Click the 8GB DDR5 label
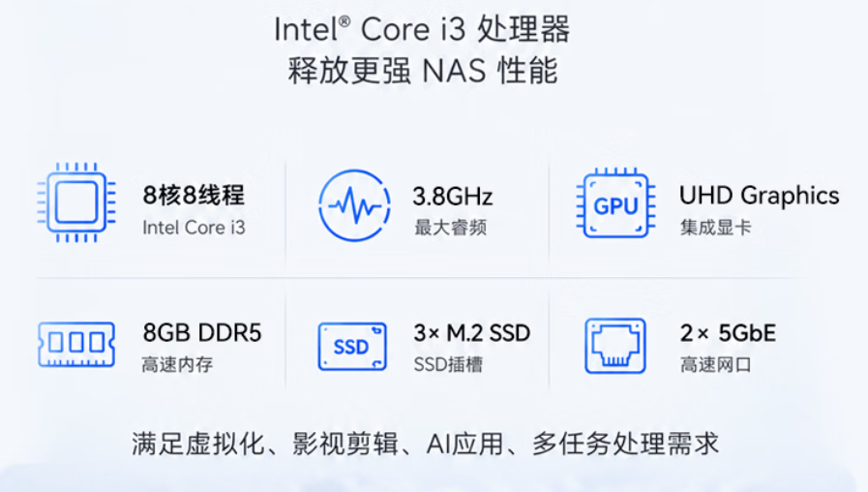 tap(201, 333)
